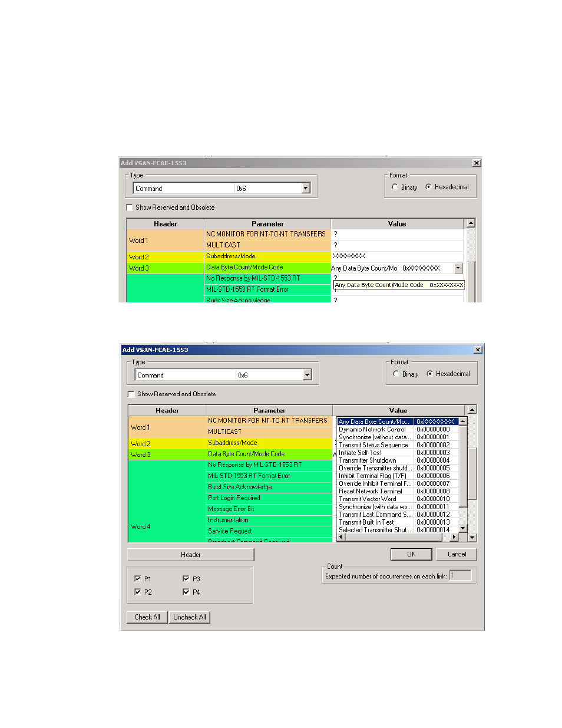Select Instrumentation parameter row
The image size is (562, 728).
tap(269, 521)
